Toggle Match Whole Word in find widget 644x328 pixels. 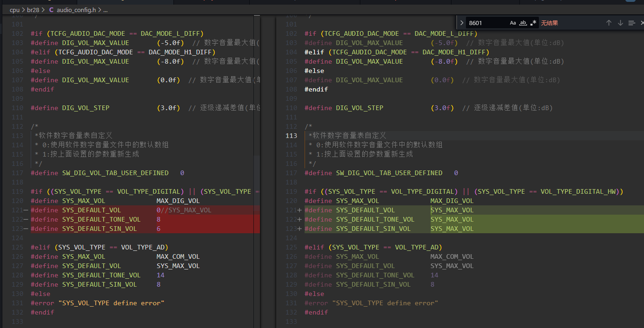click(523, 23)
